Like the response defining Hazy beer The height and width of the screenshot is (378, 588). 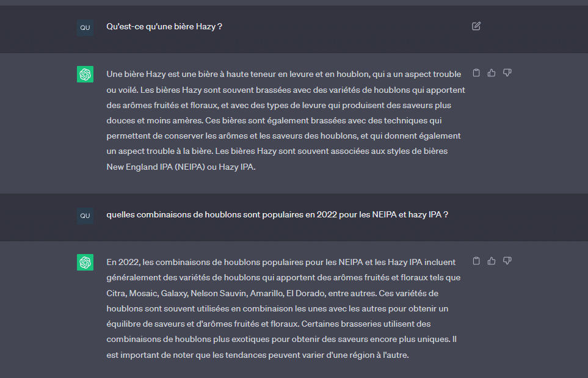click(492, 73)
